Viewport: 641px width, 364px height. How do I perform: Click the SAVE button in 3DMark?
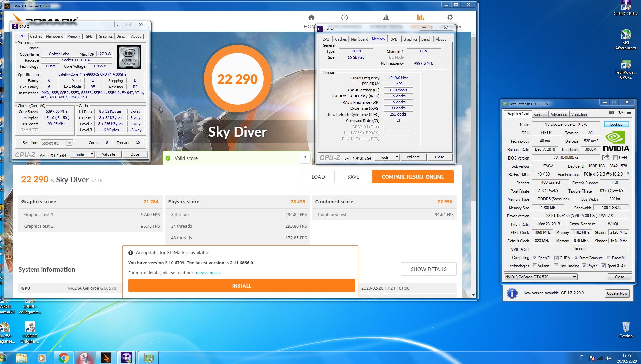coord(353,177)
